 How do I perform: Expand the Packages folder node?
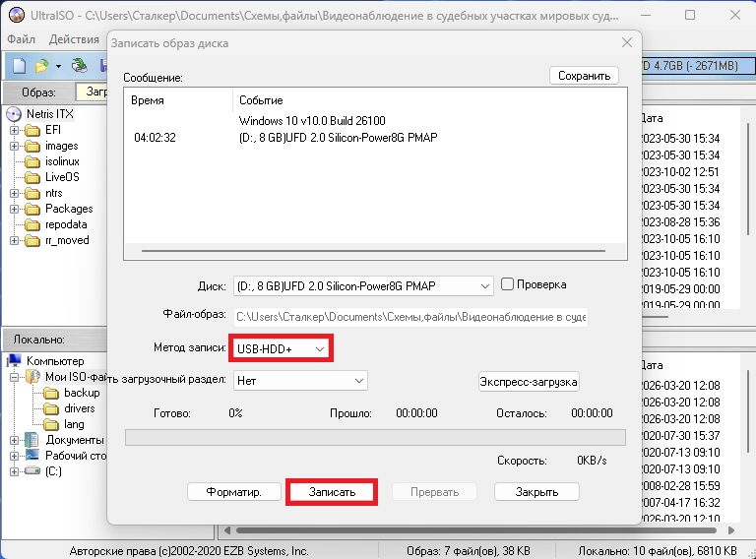[14, 210]
